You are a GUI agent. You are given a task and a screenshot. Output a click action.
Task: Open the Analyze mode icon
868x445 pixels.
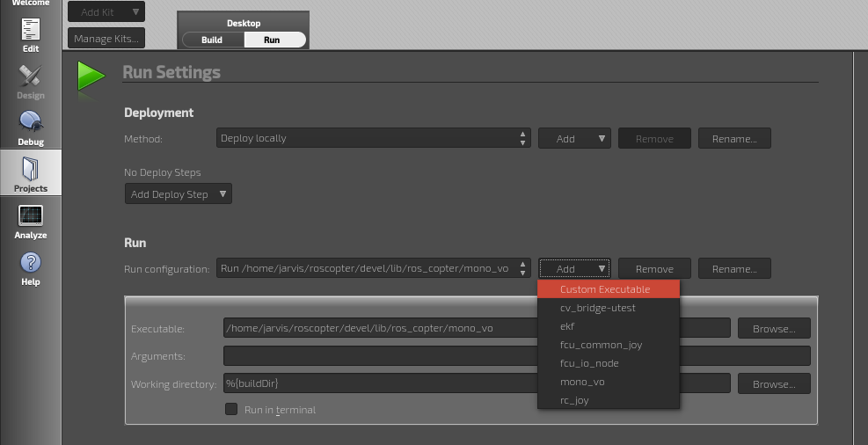click(x=31, y=220)
